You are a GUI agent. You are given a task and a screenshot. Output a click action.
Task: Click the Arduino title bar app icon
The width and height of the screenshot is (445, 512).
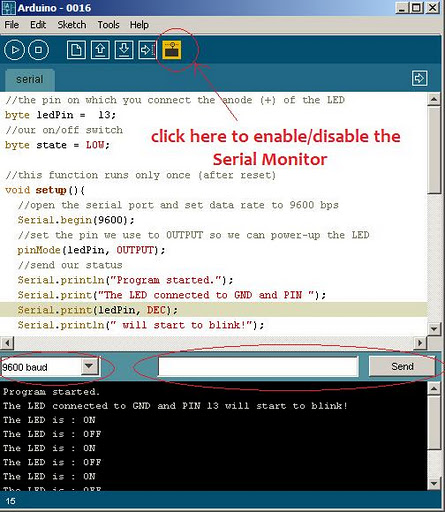tap(9, 8)
